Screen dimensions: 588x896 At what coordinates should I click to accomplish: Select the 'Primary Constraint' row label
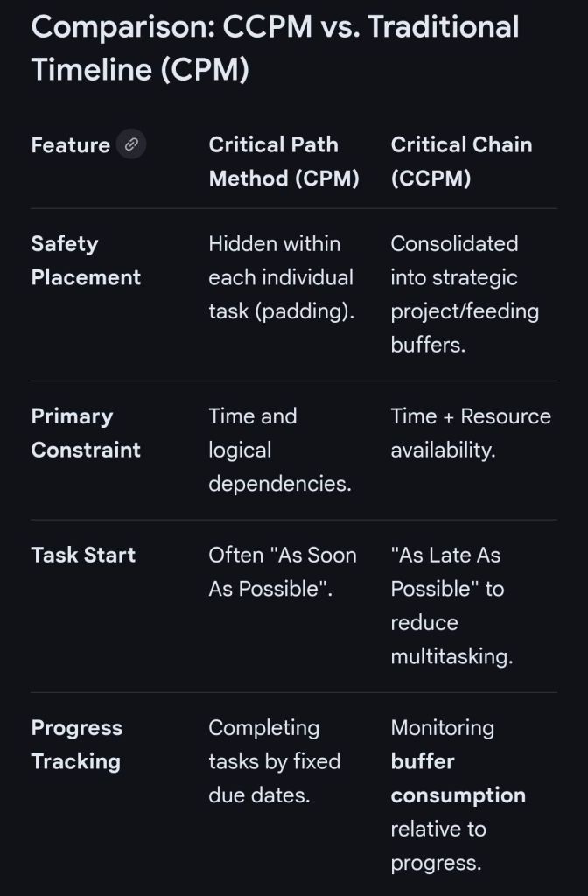(86, 433)
